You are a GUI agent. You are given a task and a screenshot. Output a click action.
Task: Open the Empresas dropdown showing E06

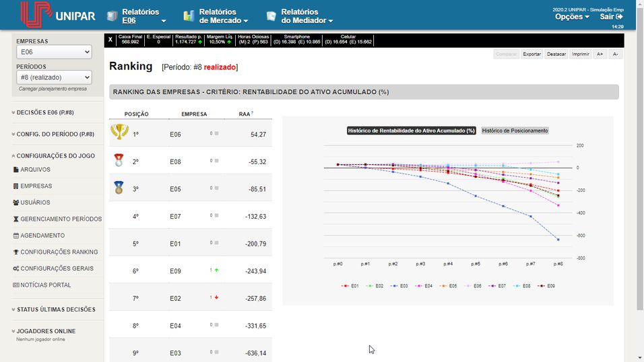click(x=55, y=52)
